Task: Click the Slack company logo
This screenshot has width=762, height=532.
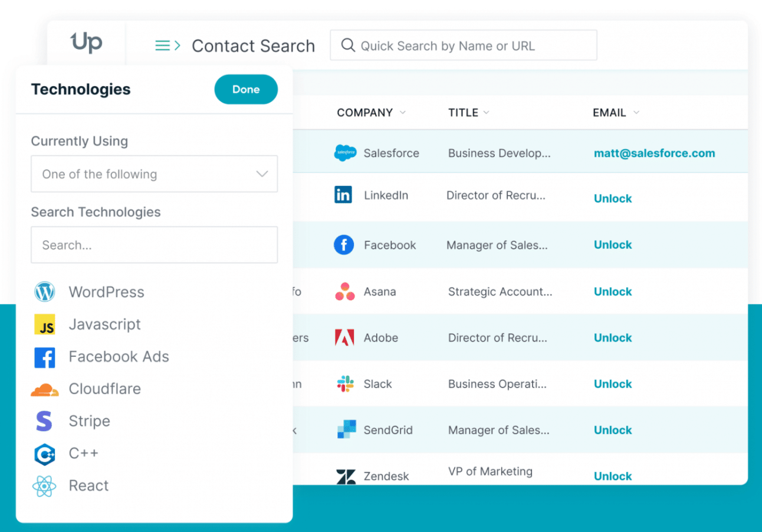Action: 345,384
